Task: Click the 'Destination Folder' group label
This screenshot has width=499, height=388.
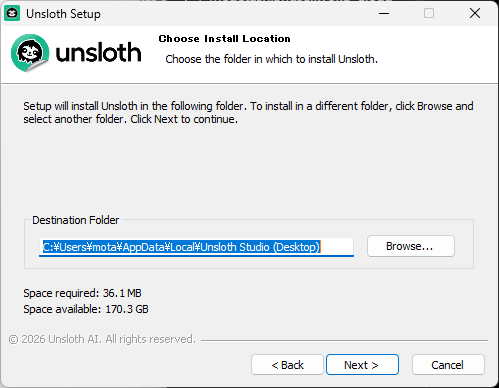Action: tap(75, 220)
